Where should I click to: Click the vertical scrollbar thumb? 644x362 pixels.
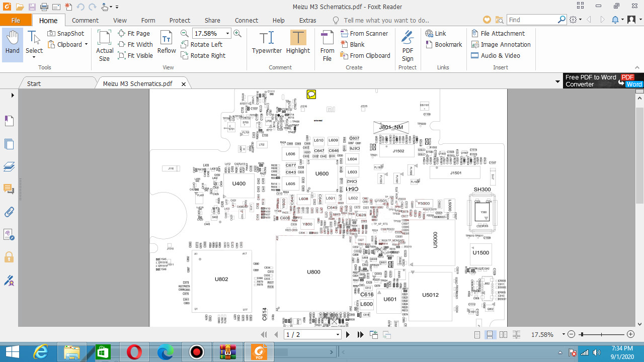tap(639, 149)
